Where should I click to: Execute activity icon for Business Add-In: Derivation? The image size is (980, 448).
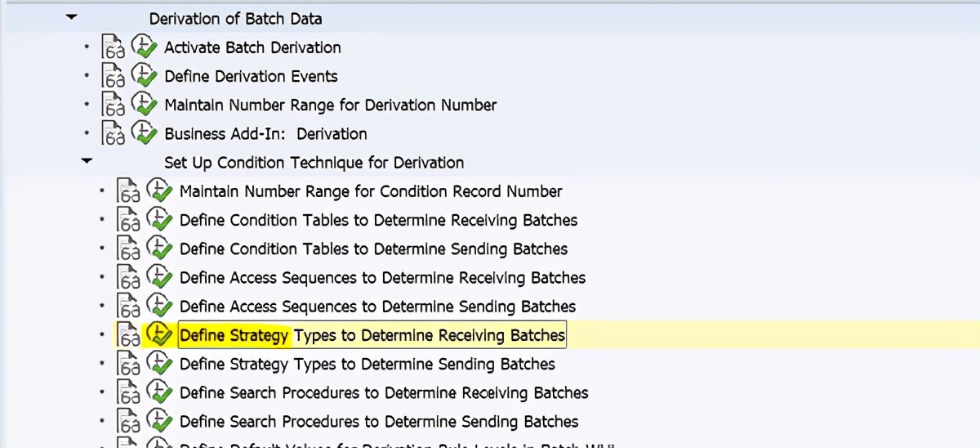click(144, 133)
